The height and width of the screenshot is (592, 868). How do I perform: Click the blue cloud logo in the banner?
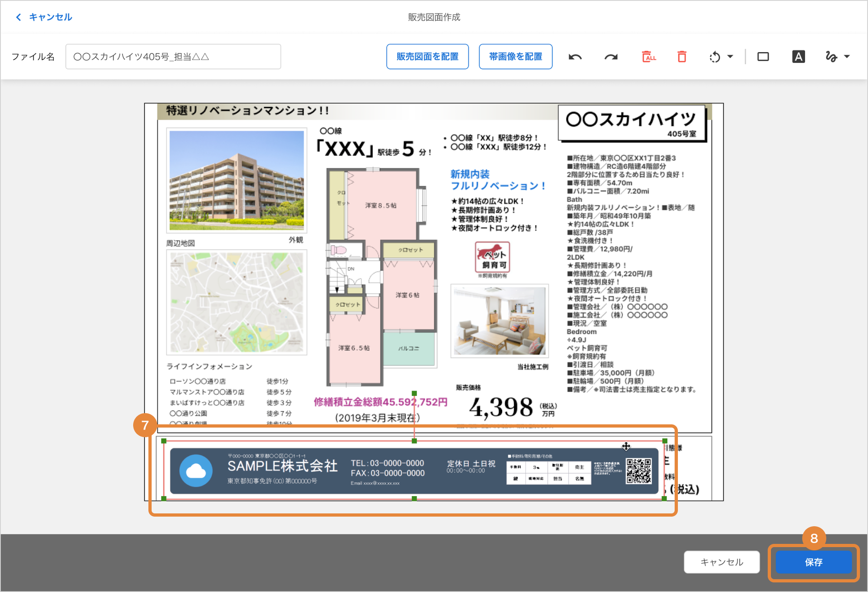pyautogui.click(x=196, y=471)
